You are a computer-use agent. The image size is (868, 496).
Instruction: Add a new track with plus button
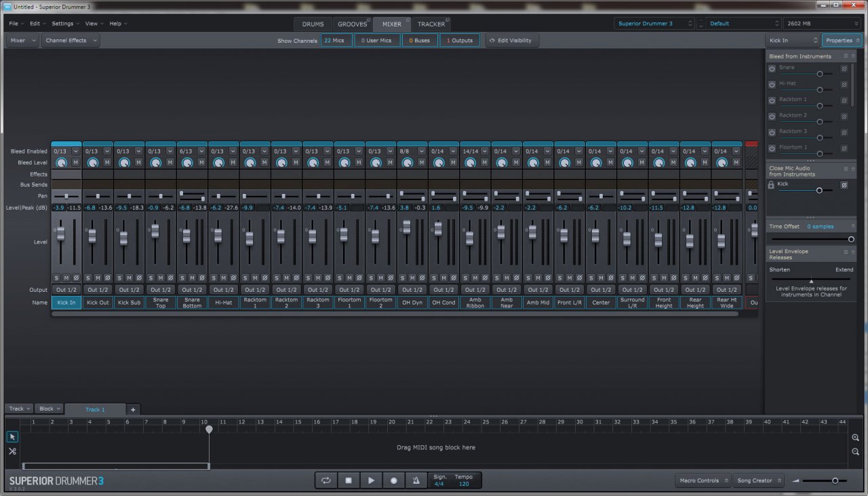click(x=133, y=409)
